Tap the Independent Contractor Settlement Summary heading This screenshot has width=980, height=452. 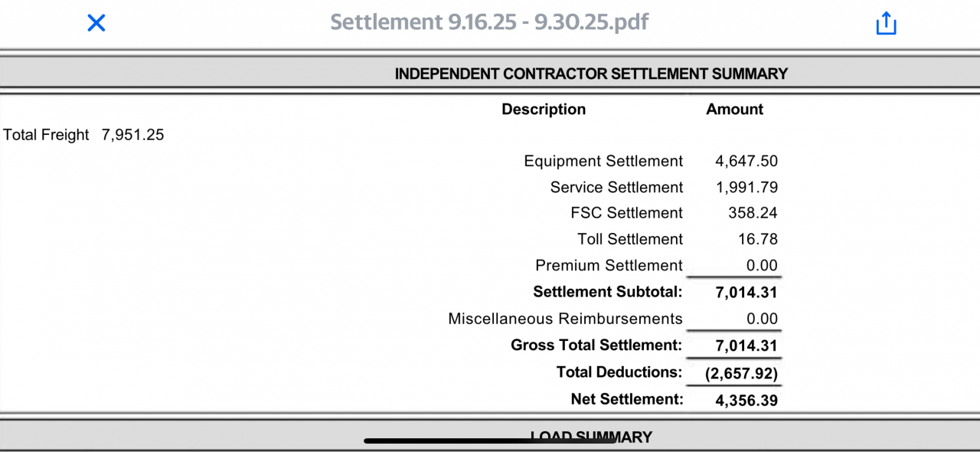591,74
